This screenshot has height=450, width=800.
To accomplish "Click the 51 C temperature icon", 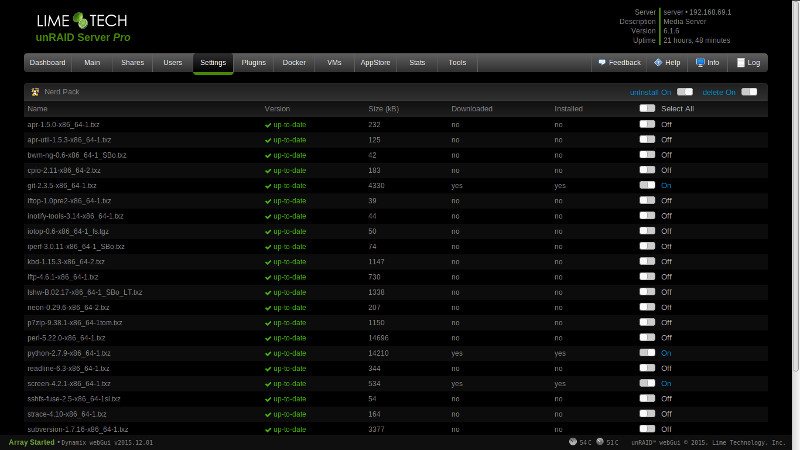I will click(600, 442).
